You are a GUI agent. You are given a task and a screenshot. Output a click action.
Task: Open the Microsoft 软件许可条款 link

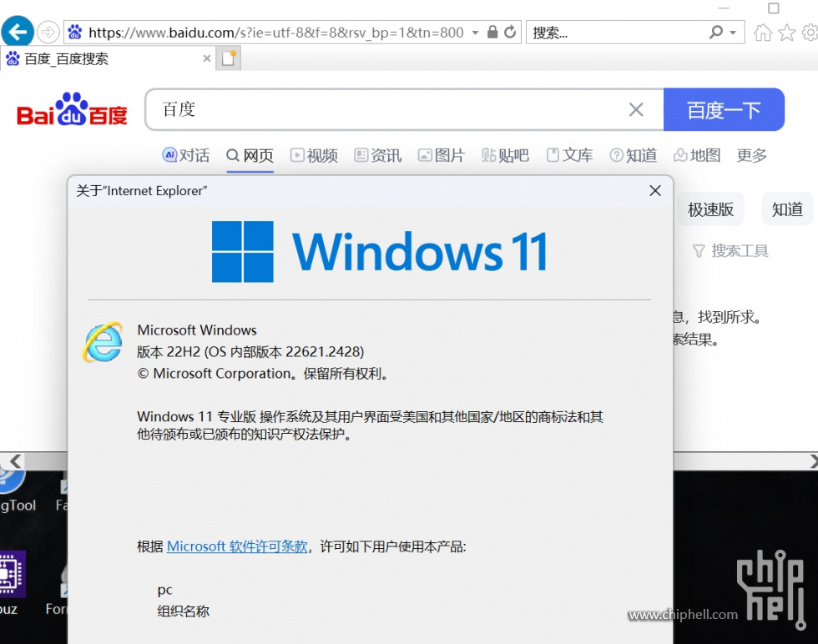pos(237,546)
